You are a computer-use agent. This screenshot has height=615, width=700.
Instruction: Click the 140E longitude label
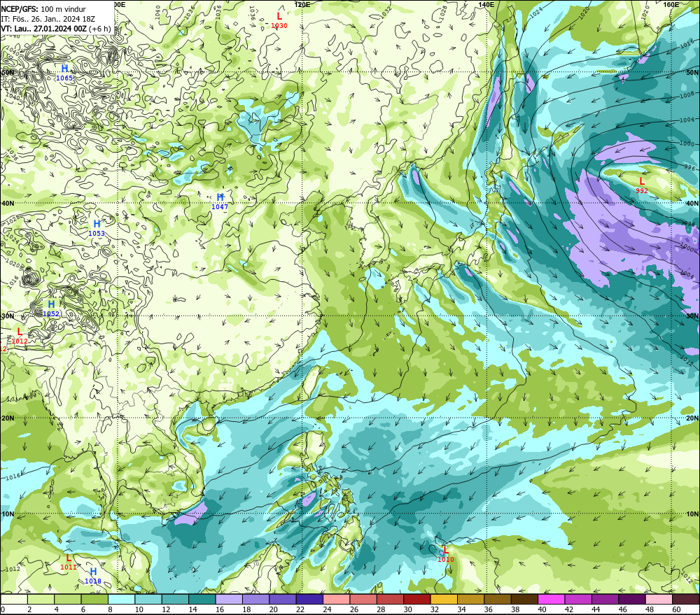486,4
